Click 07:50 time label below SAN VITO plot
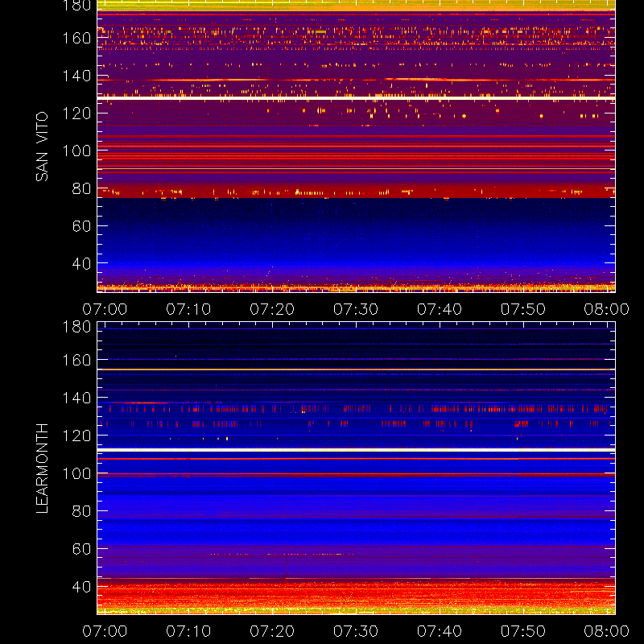The width and height of the screenshot is (644, 644). coord(522,309)
